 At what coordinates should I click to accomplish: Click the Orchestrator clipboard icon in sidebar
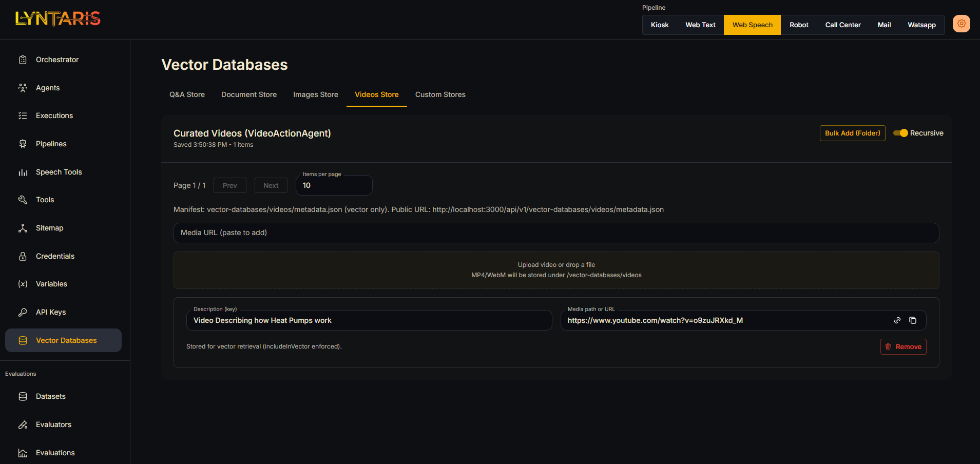point(23,60)
